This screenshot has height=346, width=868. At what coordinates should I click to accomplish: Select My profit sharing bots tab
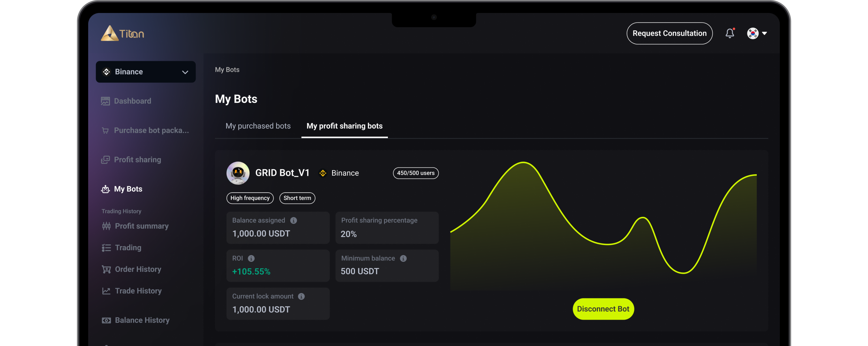(x=344, y=126)
